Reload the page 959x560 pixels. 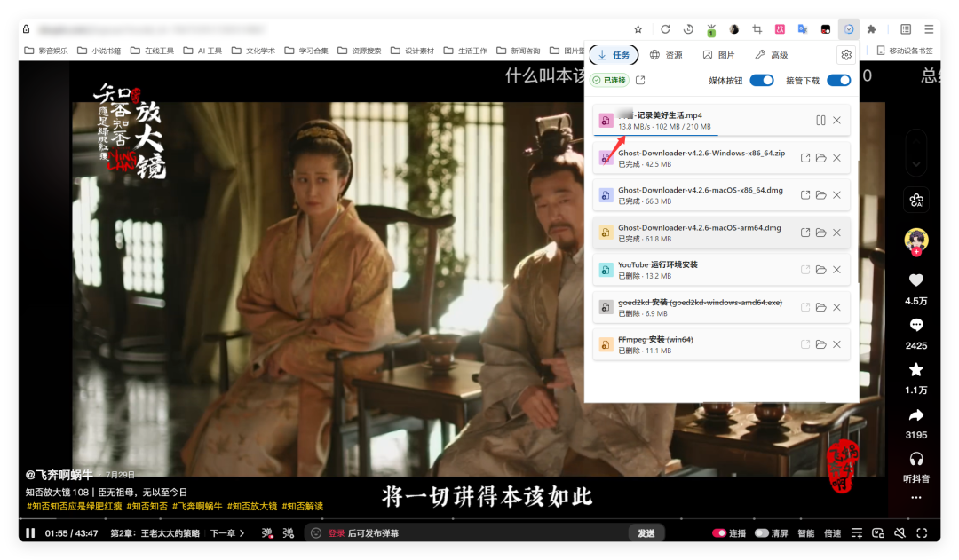[665, 29]
